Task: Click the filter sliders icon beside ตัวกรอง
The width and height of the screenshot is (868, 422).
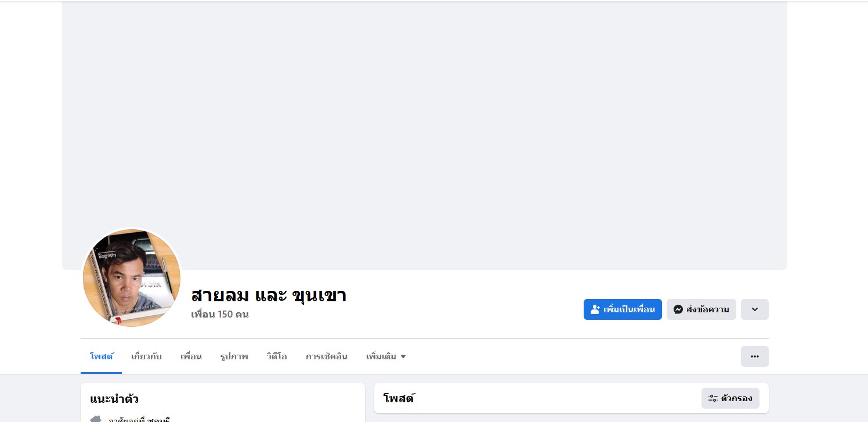Action: point(713,398)
